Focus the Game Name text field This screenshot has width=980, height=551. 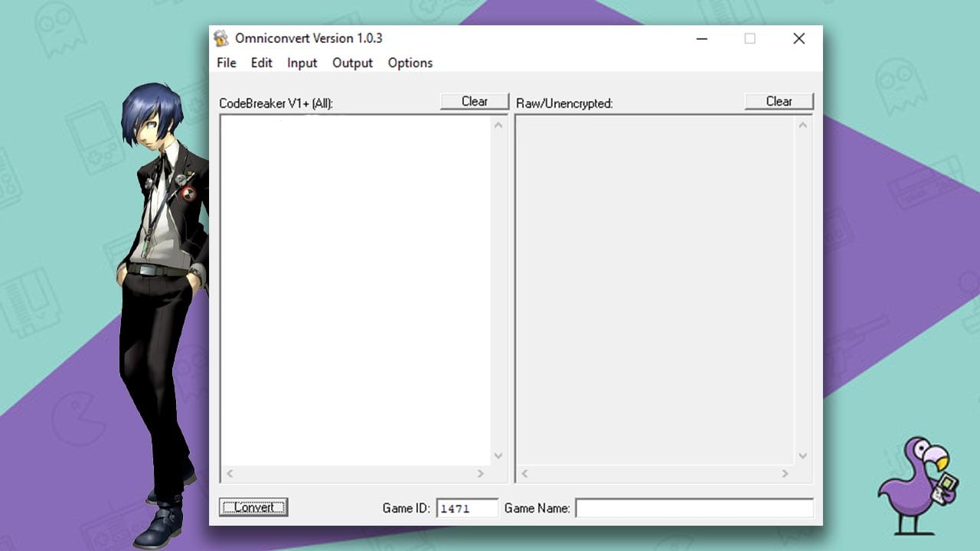point(694,508)
